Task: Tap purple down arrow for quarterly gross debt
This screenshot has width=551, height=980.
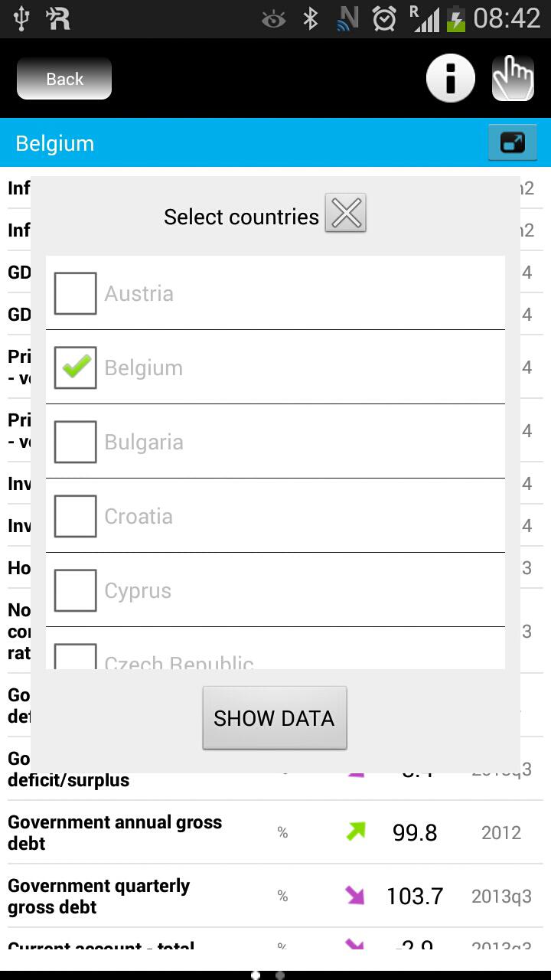Action: coord(355,895)
